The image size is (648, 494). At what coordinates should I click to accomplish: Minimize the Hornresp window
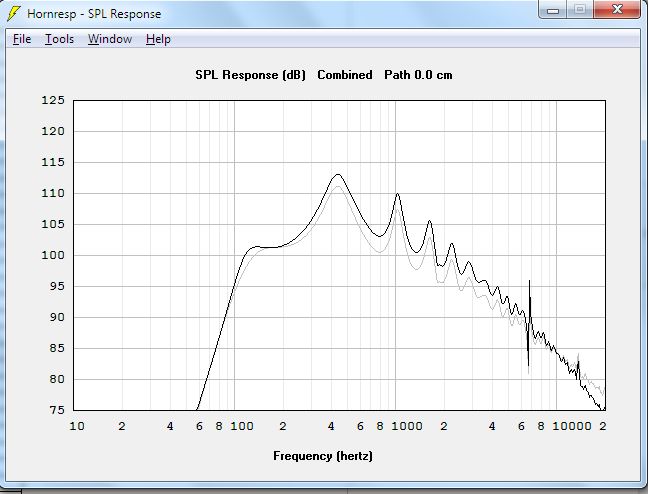click(553, 10)
